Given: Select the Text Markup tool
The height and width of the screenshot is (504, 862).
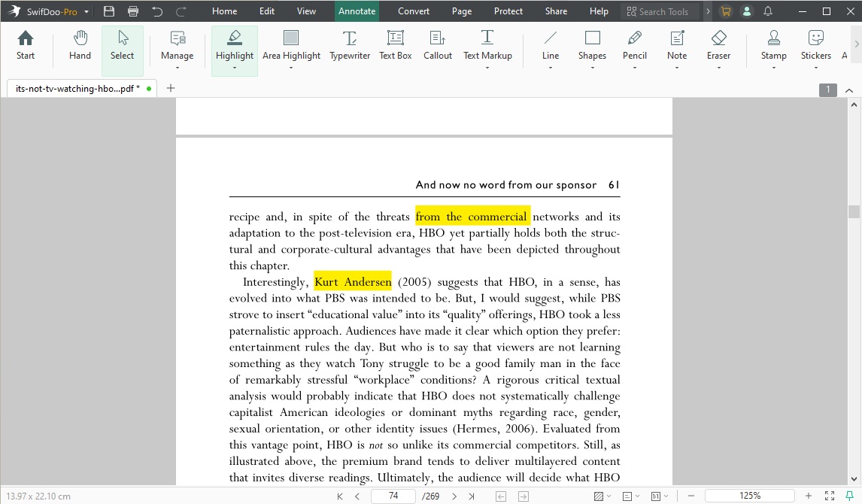Looking at the screenshot, I should [x=487, y=46].
